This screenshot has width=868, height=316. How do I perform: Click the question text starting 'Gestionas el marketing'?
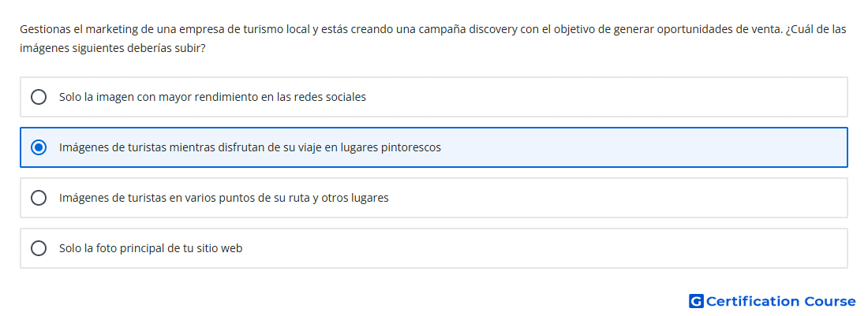433,29
